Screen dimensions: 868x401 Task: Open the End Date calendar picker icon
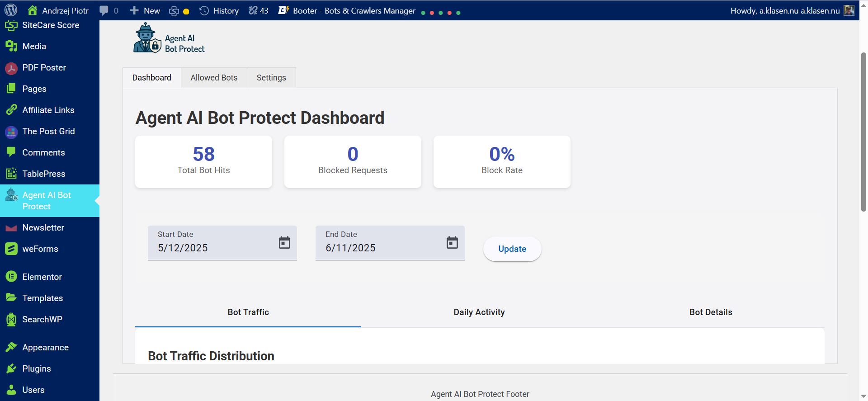tap(452, 243)
